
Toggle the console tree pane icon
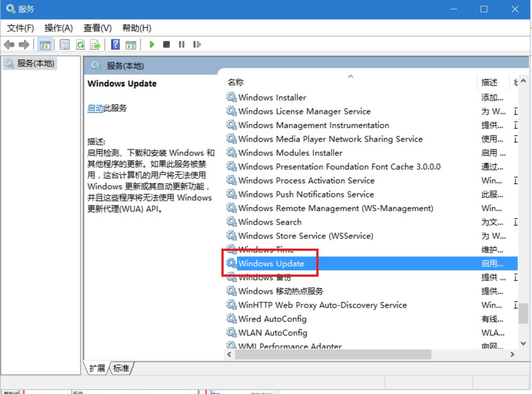tap(44, 44)
